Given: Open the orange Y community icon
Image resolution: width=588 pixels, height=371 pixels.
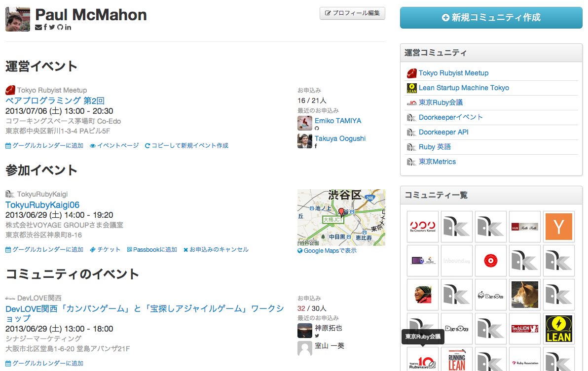Looking at the screenshot, I should point(559,227).
